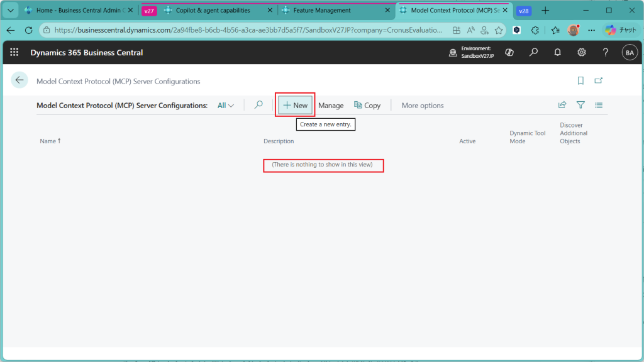Open the Help question mark icon
The width and height of the screenshot is (644, 362).
[605, 53]
